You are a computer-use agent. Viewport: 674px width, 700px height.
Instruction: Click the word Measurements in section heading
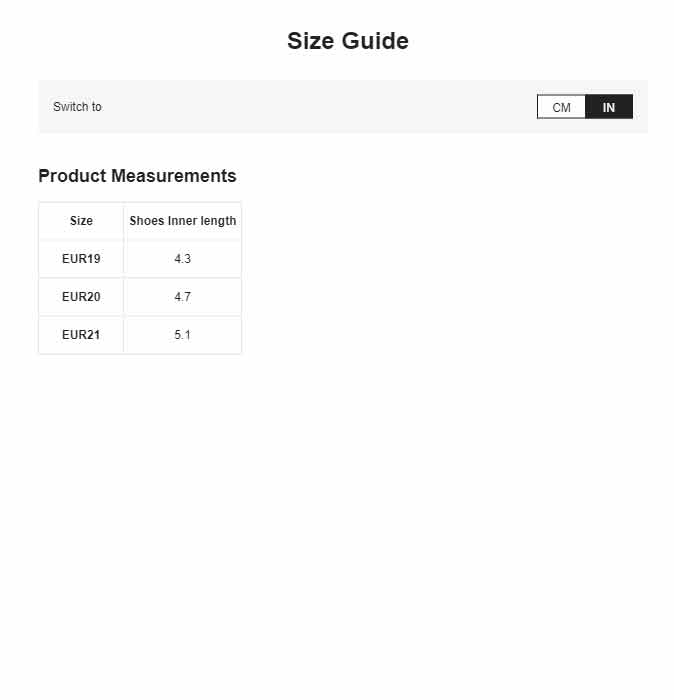point(174,176)
